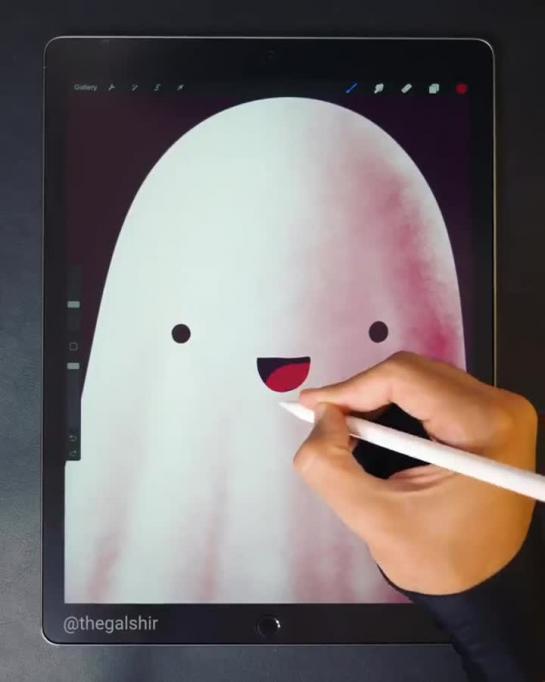Tap the ghost's red tongue

(288, 377)
